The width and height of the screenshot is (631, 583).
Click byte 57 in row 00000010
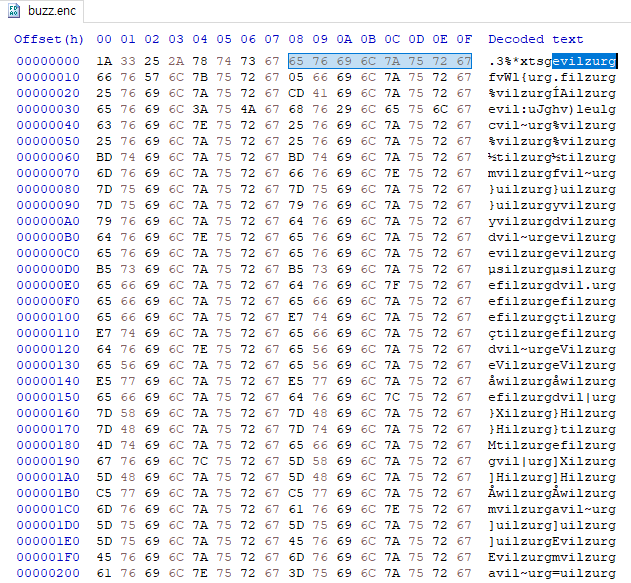pyautogui.click(x=152, y=77)
